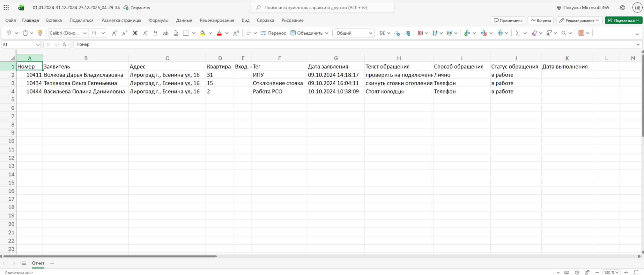This screenshot has height=275, width=644.
Task: Click the Increase font size icon
Action: point(114,33)
